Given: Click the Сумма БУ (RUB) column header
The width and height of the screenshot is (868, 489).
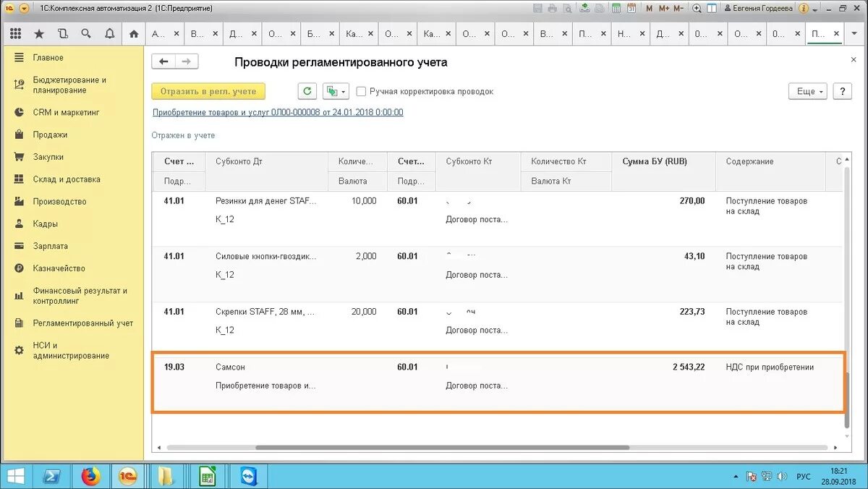Looking at the screenshot, I should 663,161.
